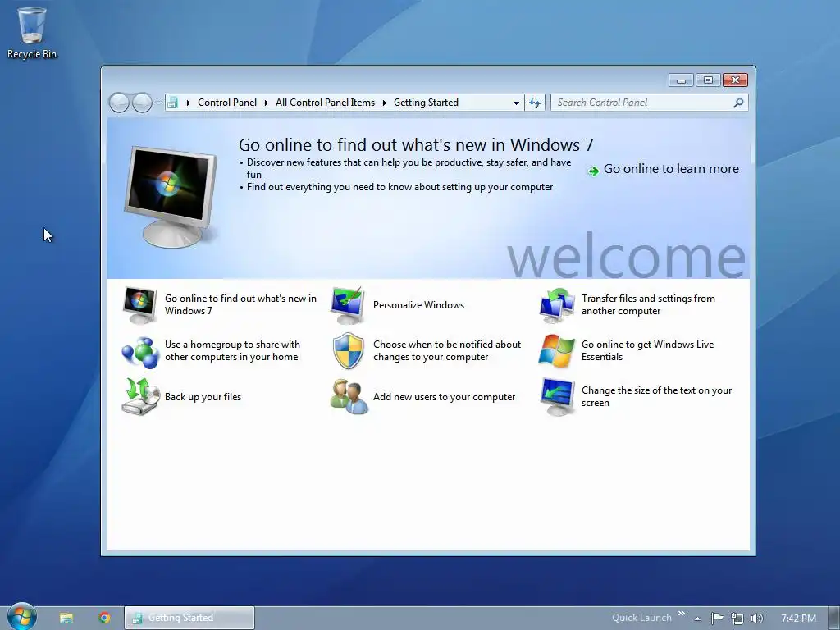The image size is (840, 630).
Task: Click the 7:42 PM clock
Action: (x=798, y=619)
